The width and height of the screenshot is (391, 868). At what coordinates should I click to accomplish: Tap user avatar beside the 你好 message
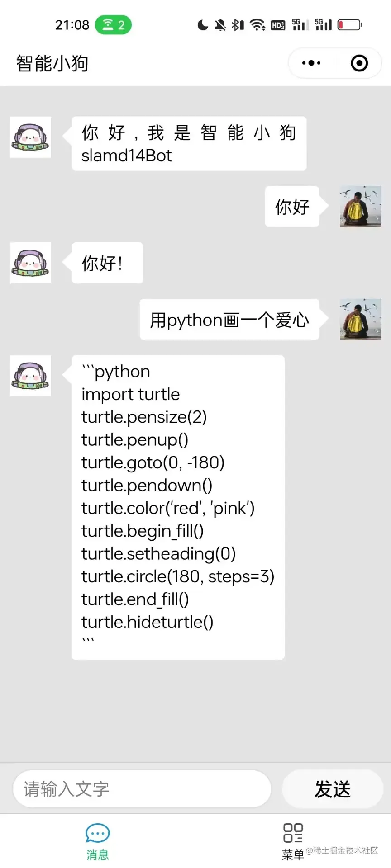(x=360, y=206)
